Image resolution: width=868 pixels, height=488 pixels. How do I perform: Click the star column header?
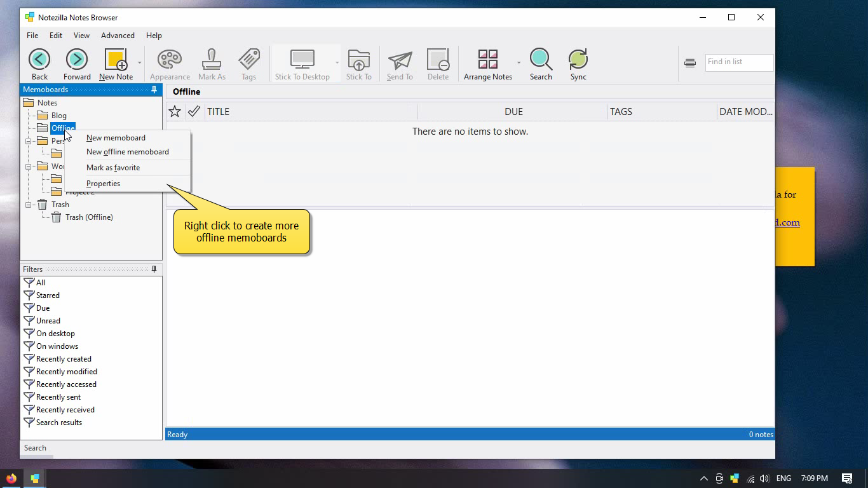pyautogui.click(x=175, y=111)
